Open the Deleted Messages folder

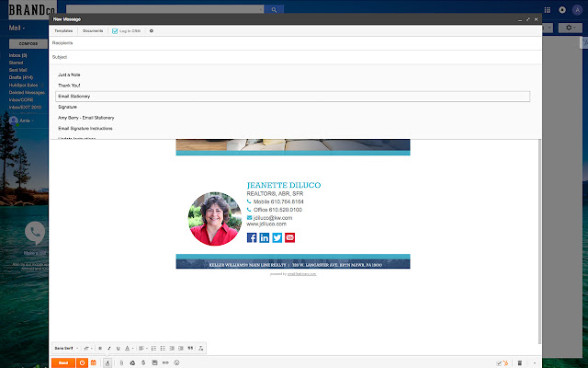(x=27, y=92)
